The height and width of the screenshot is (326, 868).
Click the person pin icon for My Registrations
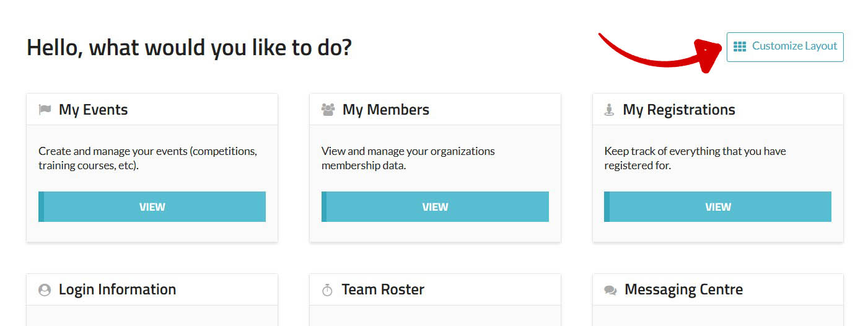pos(609,110)
